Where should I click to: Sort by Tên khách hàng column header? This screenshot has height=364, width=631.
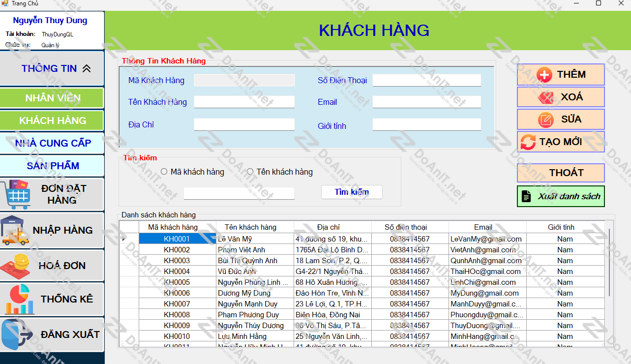(255, 227)
